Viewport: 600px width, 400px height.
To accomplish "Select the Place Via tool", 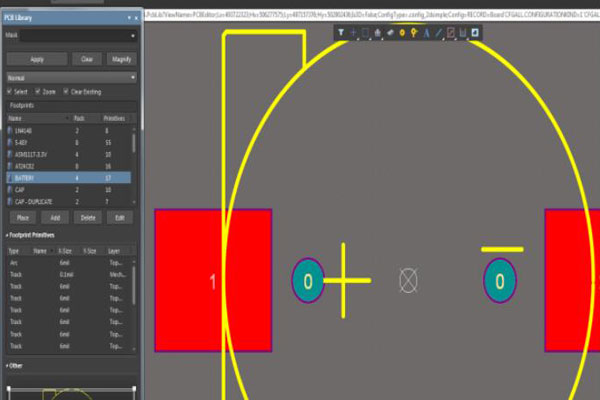I will coord(415,33).
